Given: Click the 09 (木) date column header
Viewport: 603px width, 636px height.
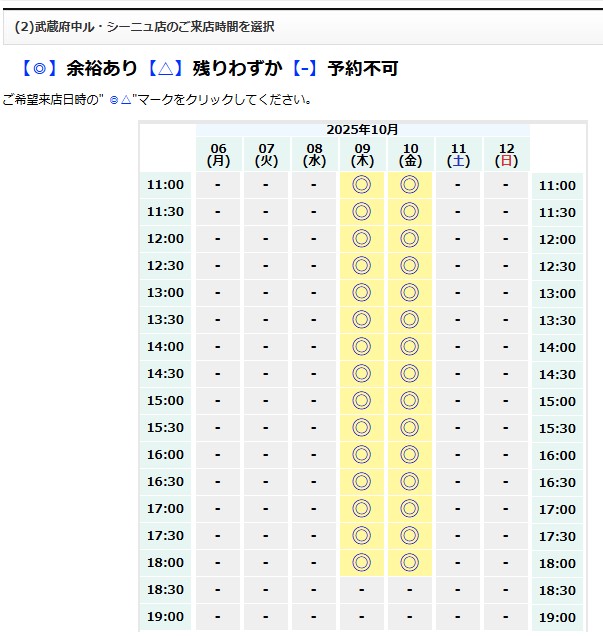Looking at the screenshot, I should pos(362,154).
